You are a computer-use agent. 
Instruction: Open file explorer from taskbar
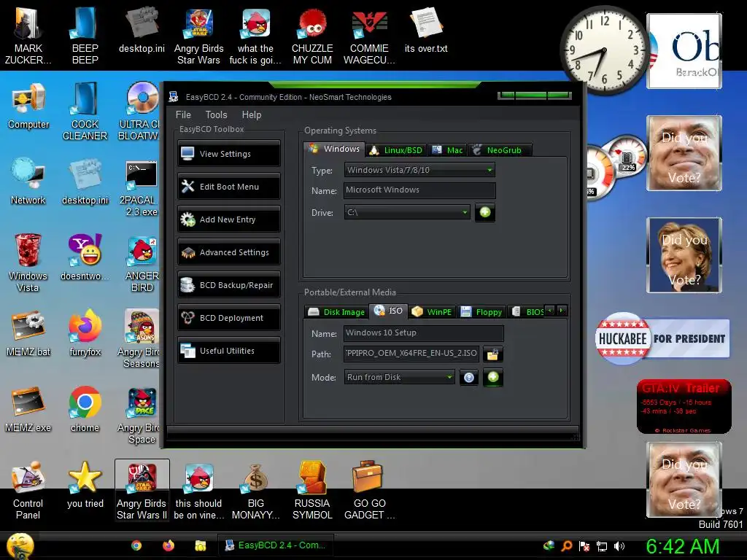point(200,545)
